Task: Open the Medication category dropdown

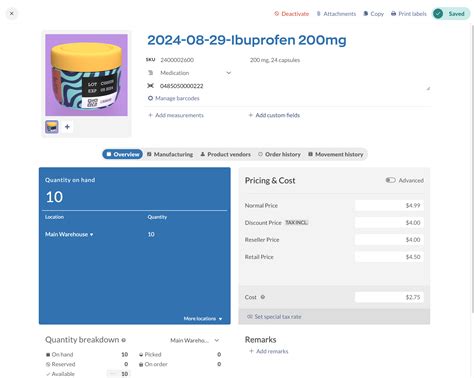Action: tap(229, 73)
